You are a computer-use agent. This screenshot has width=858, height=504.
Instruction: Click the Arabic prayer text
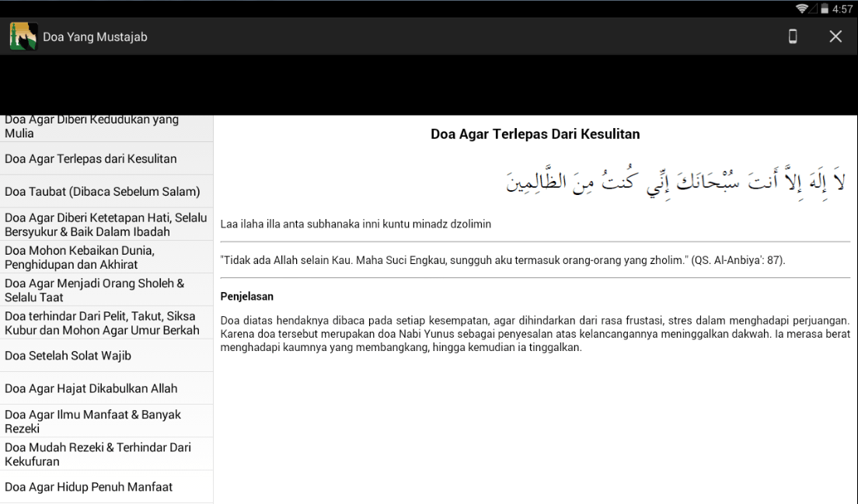(x=676, y=180)
